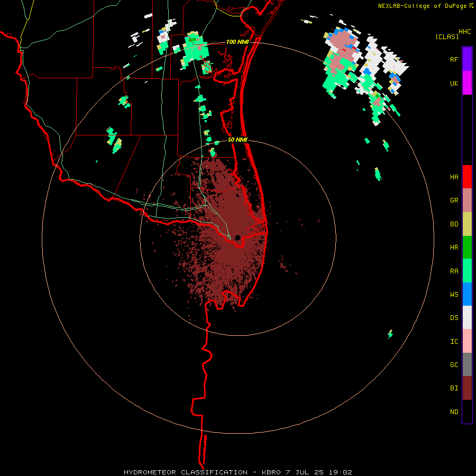Click the HHC product code label
This screenshot has width=476, height=476.
[x=464, y=32]
